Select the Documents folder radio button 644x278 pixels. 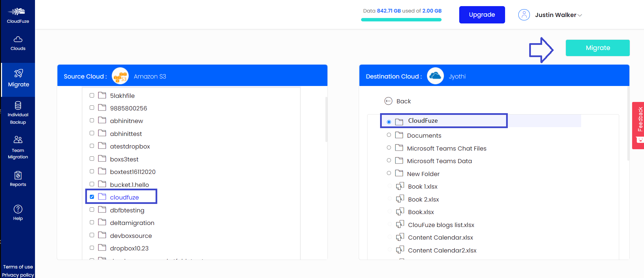[x=389, y=135]
